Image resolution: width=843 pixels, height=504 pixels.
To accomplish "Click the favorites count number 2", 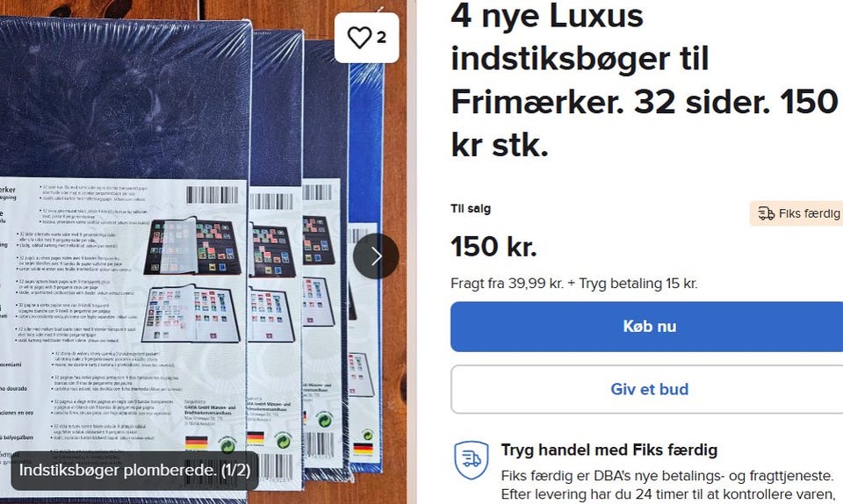I will pos(381,38).
